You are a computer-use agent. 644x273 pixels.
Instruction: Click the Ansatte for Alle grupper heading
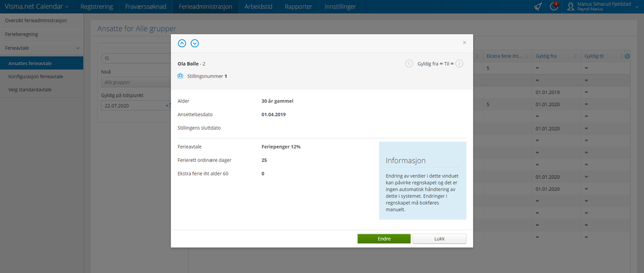coord(137,29)
